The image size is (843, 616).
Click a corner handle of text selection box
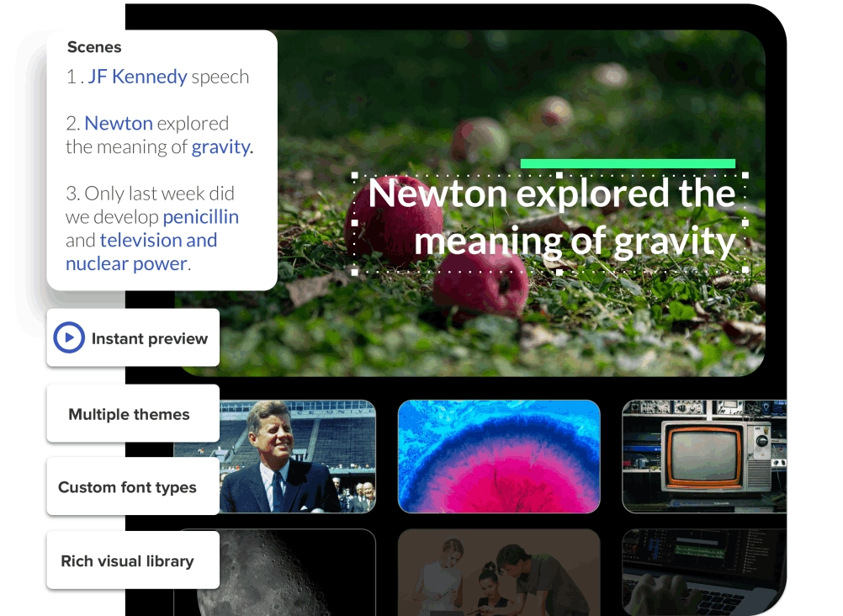(354, 174)
